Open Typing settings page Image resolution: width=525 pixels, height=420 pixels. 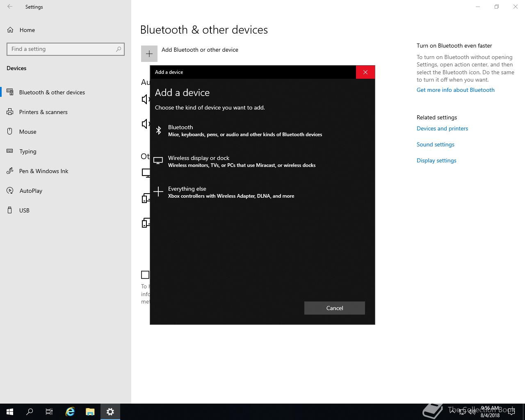(x=66, y=151)
